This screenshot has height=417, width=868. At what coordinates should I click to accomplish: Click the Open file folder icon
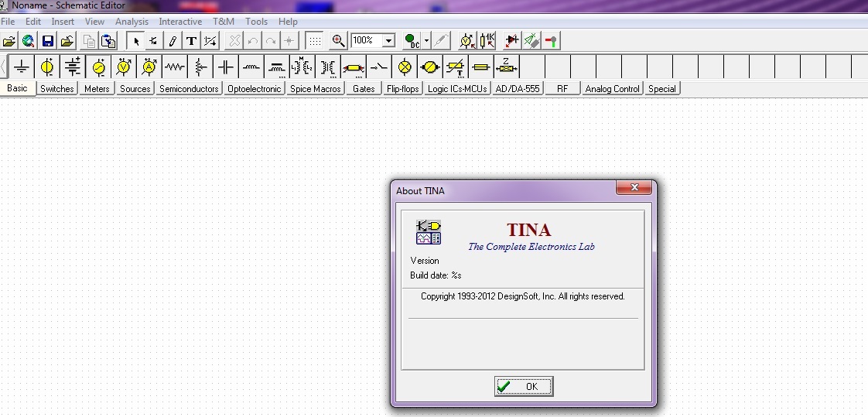pyautogui.click(x=9, y=40)
